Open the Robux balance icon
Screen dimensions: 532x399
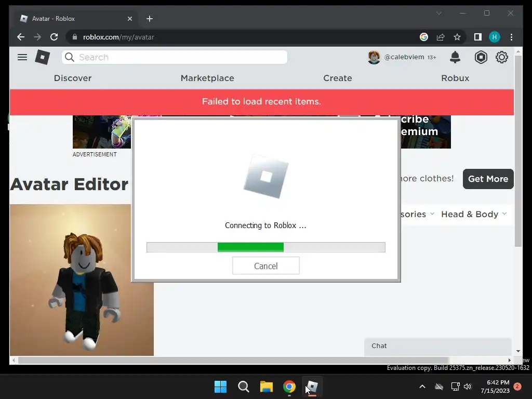[481, 57]
